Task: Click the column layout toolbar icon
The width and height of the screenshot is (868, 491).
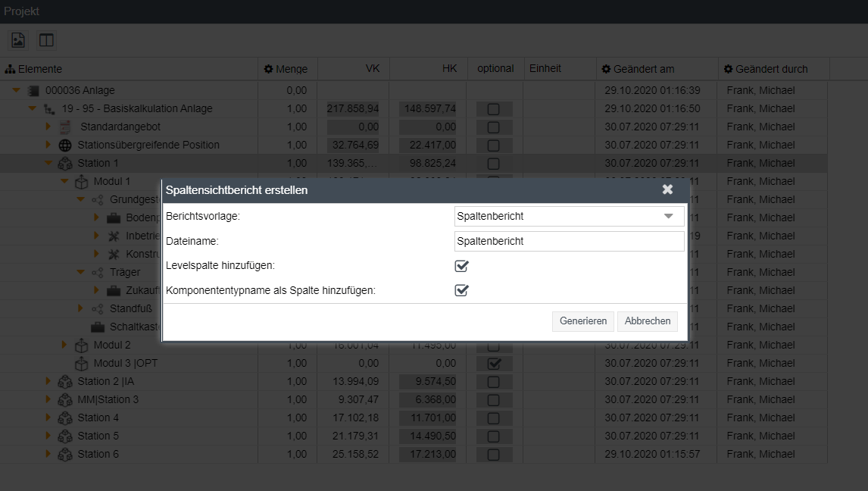Action: (46, 40)
